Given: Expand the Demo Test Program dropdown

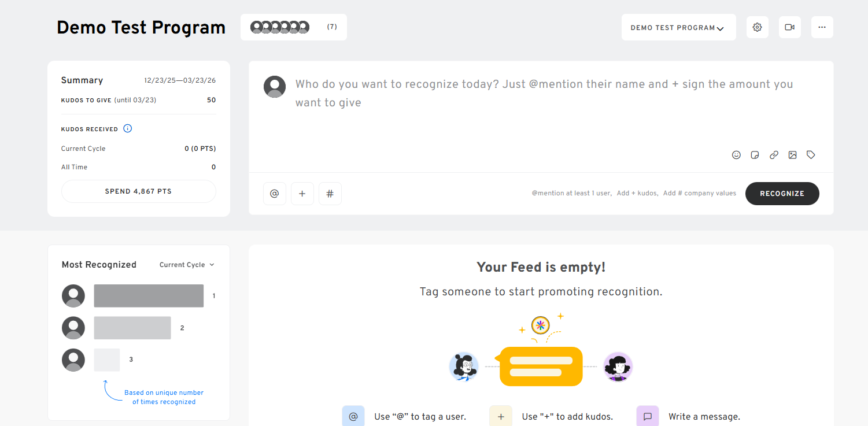Looking at the screenshot, I should 678,28.
